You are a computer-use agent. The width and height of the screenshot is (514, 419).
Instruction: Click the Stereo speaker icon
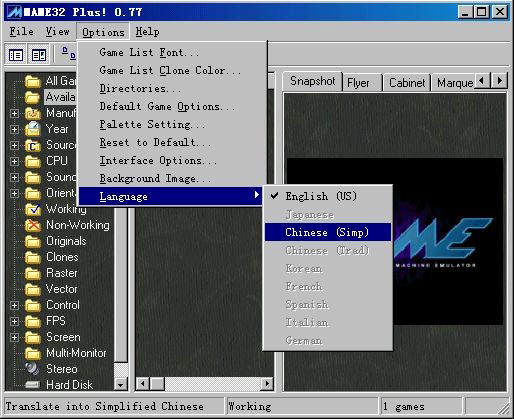[33, 369]
